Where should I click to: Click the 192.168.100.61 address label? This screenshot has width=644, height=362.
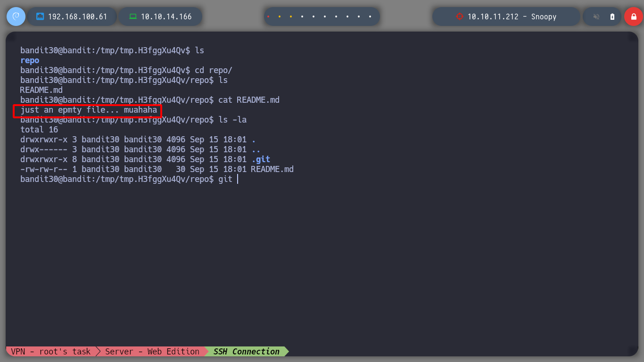pos(77,16)
